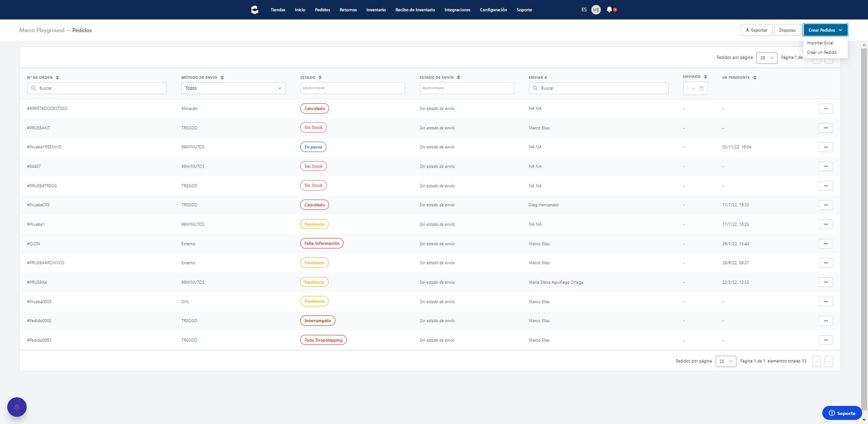
Task: Click En pausa status badge
Action: click(x=313, y=147)
